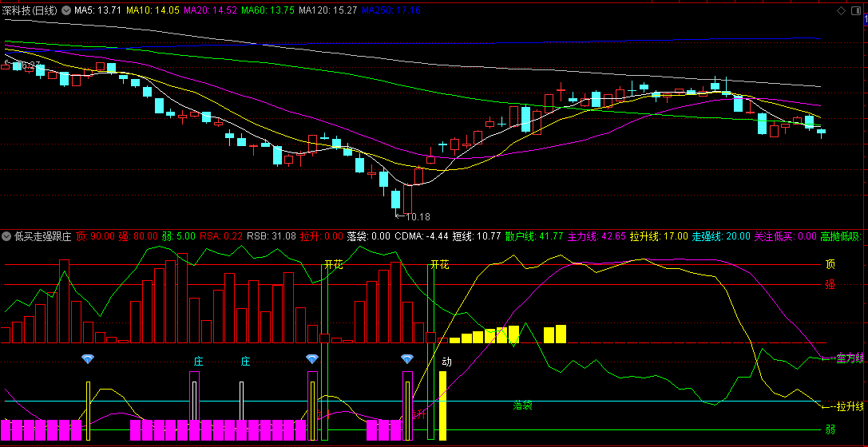Click the green 弱 line label on right
Viewport: 868px width, 447px height.
click(830, 429)
